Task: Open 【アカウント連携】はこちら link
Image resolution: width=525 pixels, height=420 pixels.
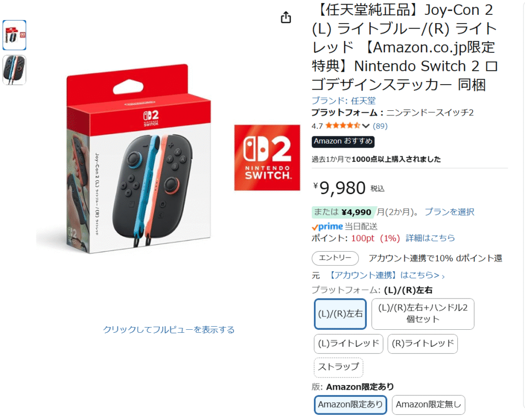Action: click(x=386, y=275)
